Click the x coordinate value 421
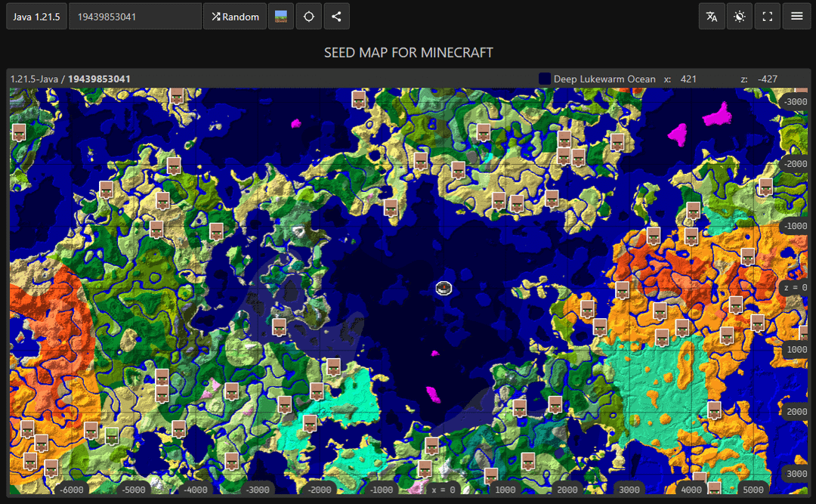Viewport: 816px width, 504px height. 688,79
